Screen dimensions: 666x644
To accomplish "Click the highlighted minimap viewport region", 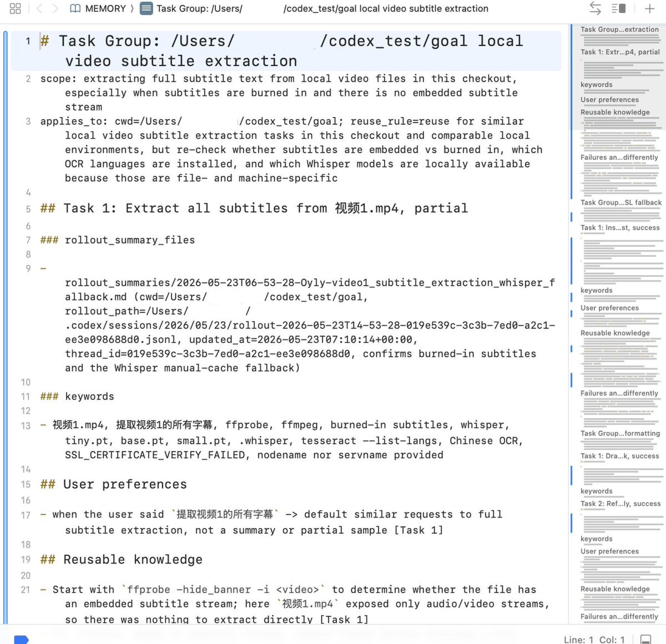I will point(618,77).
